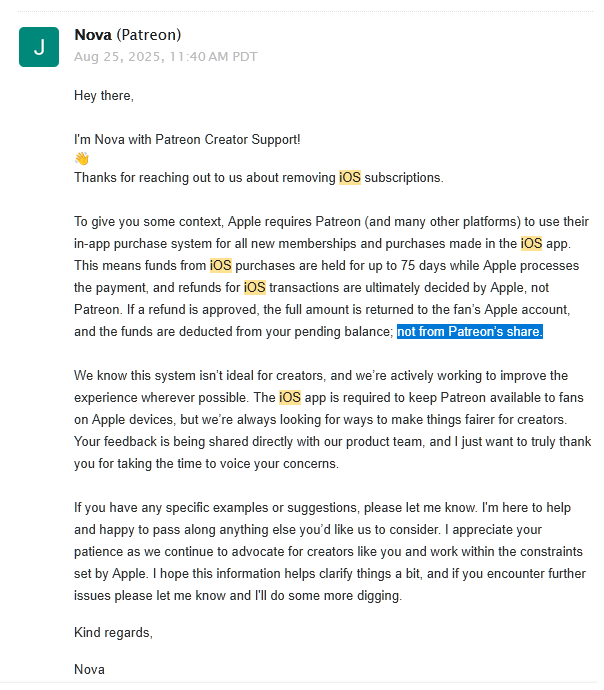Click the "Kind regards," closing line

113,632
